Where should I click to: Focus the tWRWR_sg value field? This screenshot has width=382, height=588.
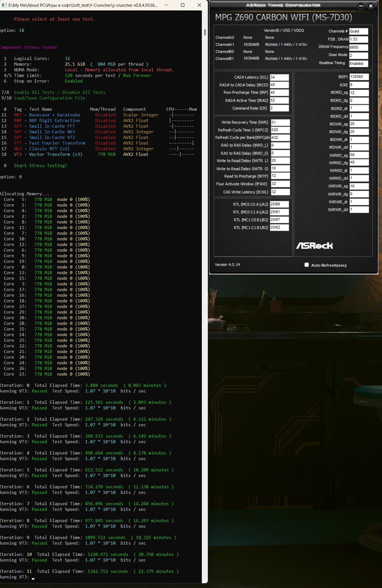click(359, 186)
